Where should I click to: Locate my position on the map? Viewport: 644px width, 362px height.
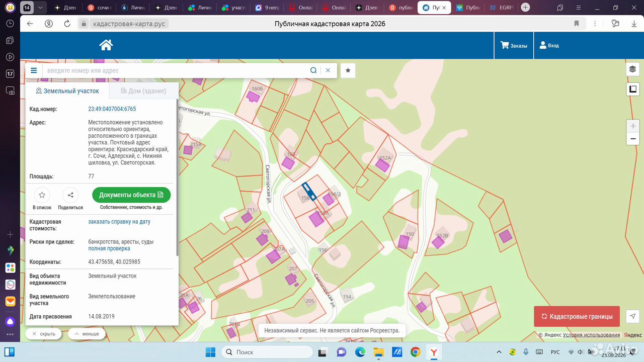[632, 316]
